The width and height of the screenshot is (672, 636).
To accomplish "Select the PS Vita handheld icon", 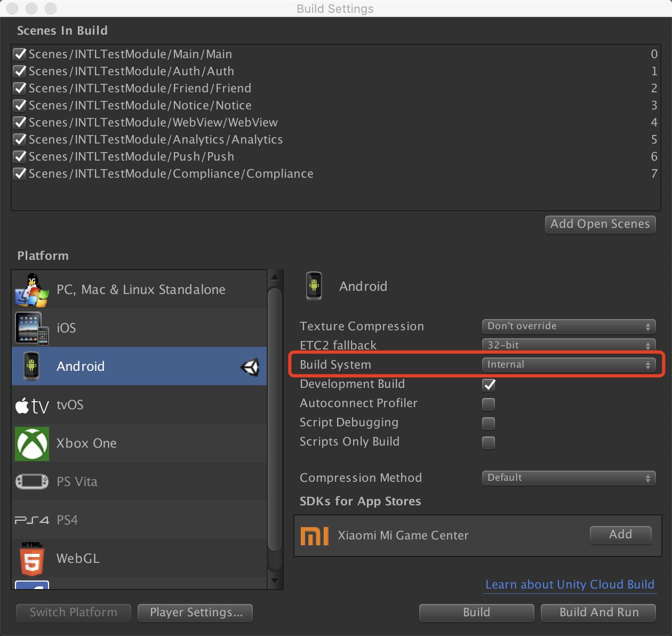I will click(x=32, y=482).
